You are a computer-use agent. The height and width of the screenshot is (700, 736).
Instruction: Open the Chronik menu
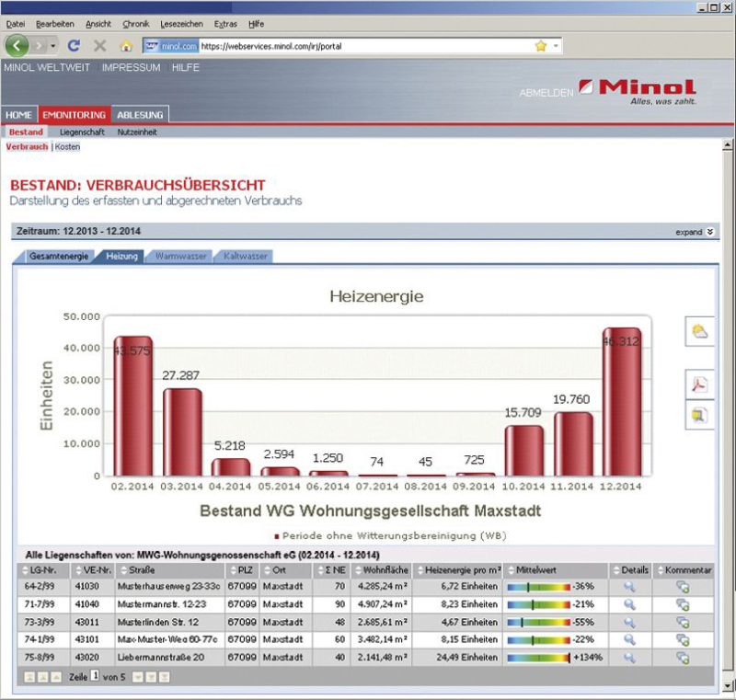[135, 24]
